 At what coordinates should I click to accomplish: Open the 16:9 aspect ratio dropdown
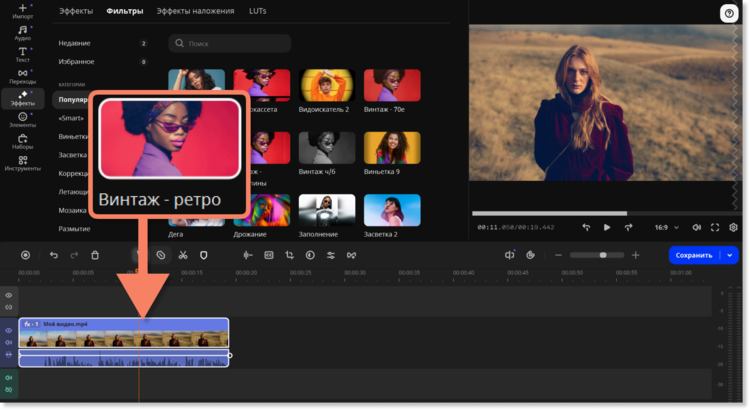click(x=664, y=227)
